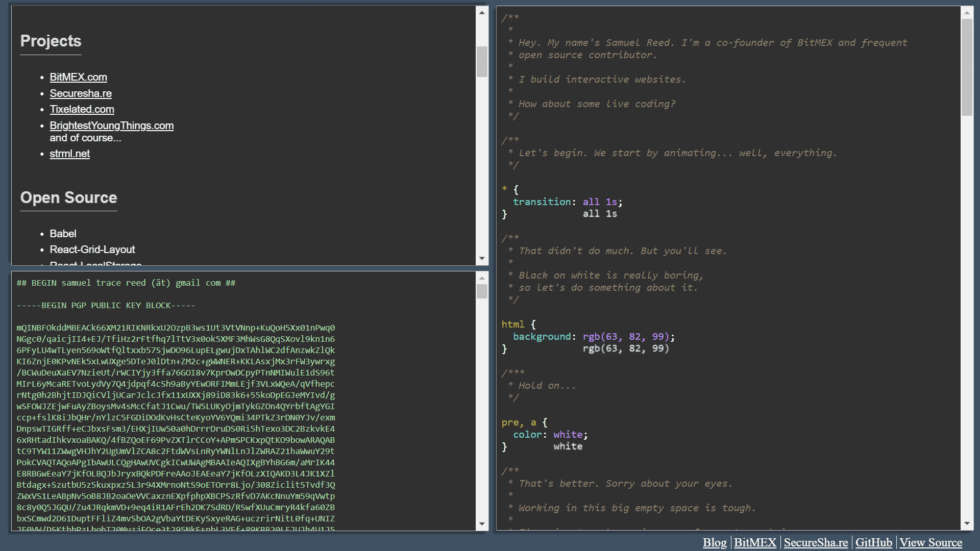Click the Projects pane scrollbar thumb
Screen dimensions: 980x551
[482, 62]
